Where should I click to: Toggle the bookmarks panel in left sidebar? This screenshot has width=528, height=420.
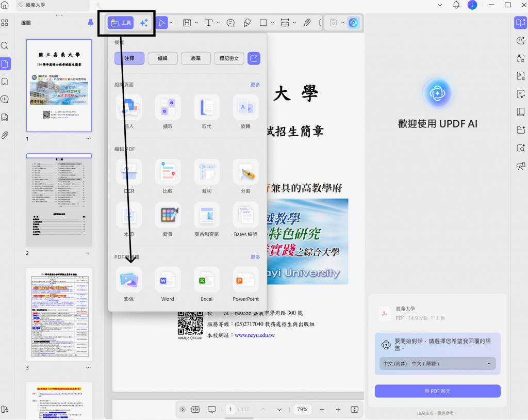click(x=5, y=82)
